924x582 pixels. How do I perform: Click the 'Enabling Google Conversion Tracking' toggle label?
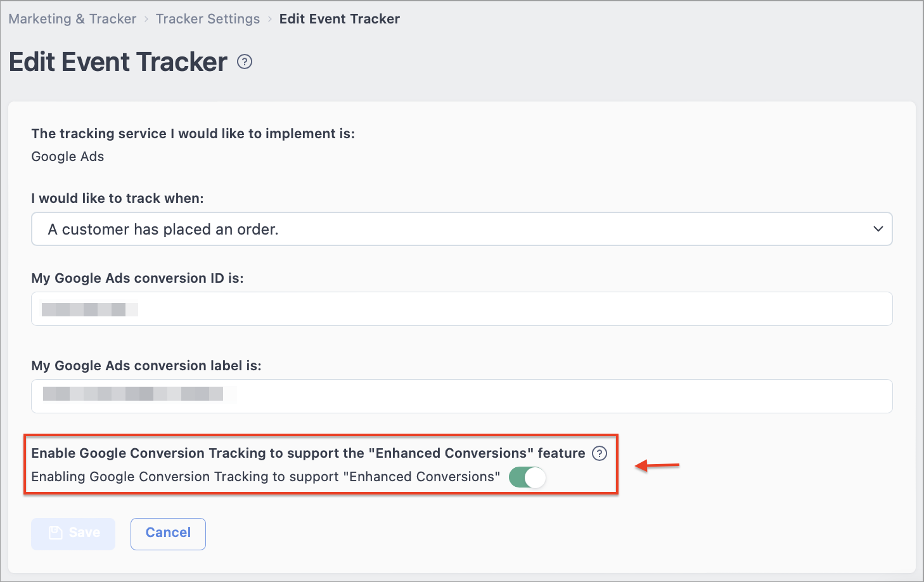click(x=266, y=477)
